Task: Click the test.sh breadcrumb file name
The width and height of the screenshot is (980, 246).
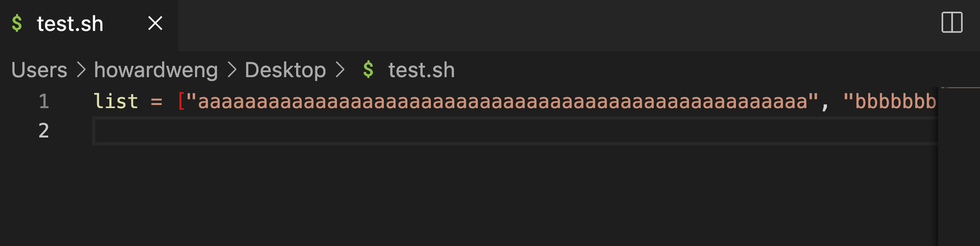Action: click(x=421, y=70)
